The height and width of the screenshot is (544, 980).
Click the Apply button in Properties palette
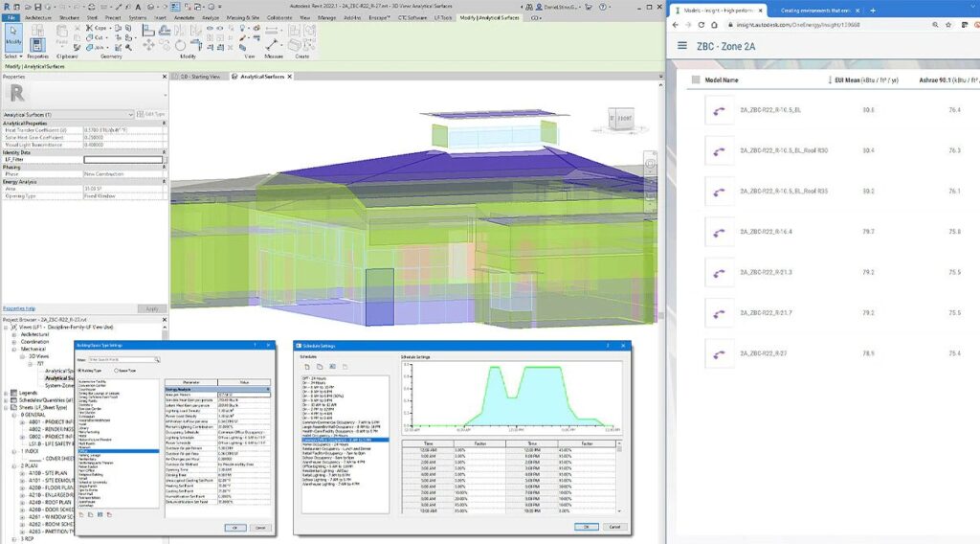click(152, 309)
